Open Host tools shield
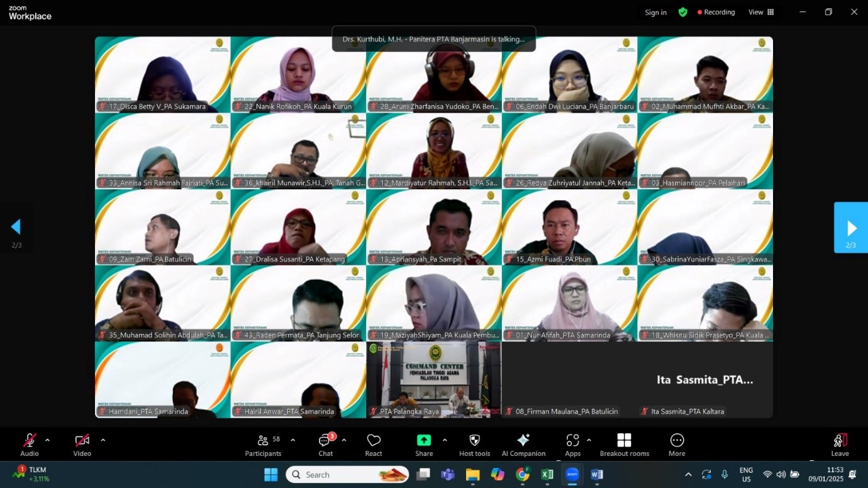Viewport: 868px width, 488px height. click(x=474, y=445)
